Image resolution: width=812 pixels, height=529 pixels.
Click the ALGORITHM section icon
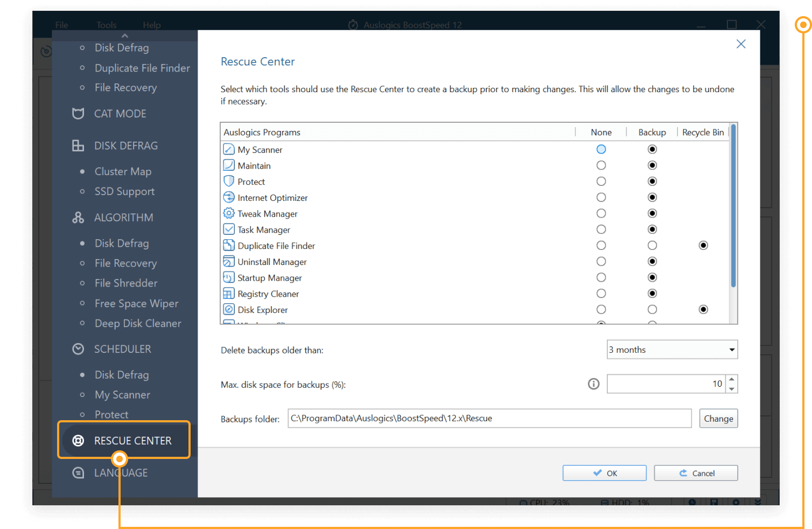tap(78, 218)
